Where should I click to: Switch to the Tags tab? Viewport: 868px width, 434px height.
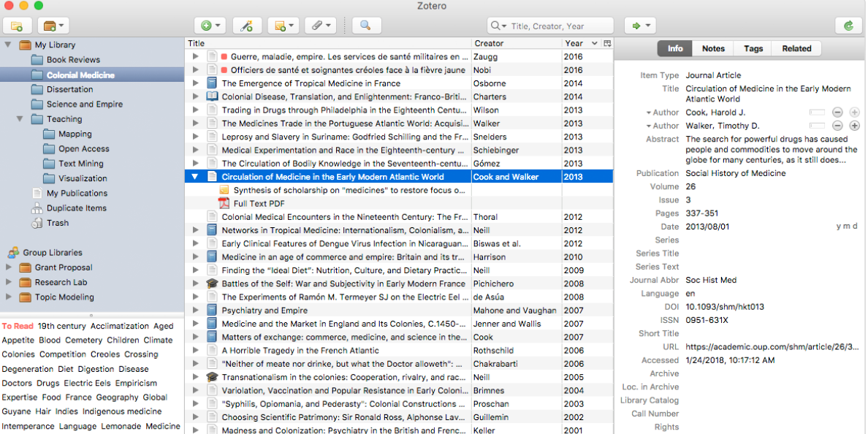[753, 48]
